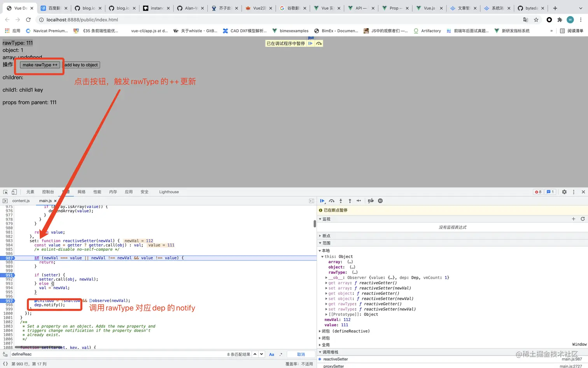Collapse the 范围 scope section
Screen dimensions: 588x368
pyautogui.click(x=320, y=243)
